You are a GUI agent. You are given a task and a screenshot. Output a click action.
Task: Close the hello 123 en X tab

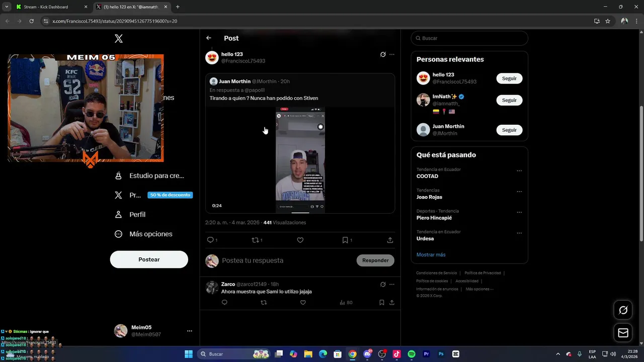(x=166, y=7)
